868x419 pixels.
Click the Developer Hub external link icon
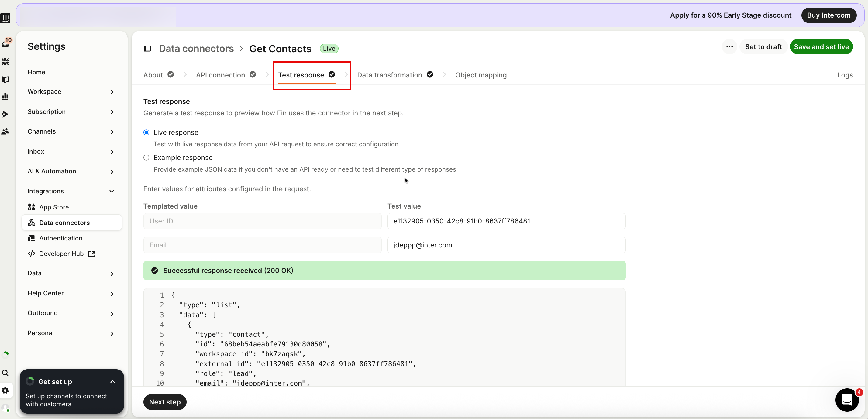point(92,254)
